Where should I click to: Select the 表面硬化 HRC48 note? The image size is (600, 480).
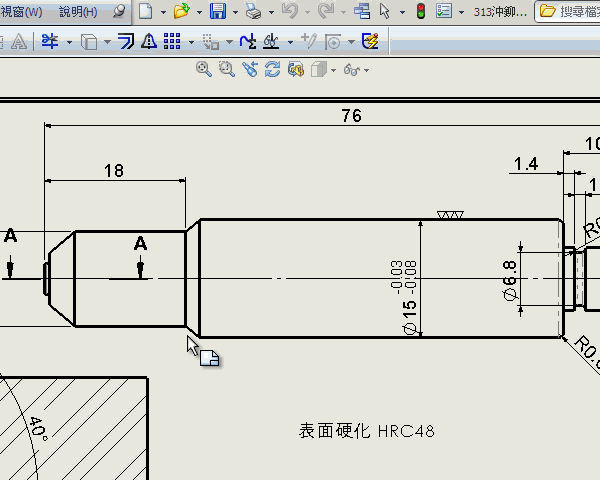367,431
